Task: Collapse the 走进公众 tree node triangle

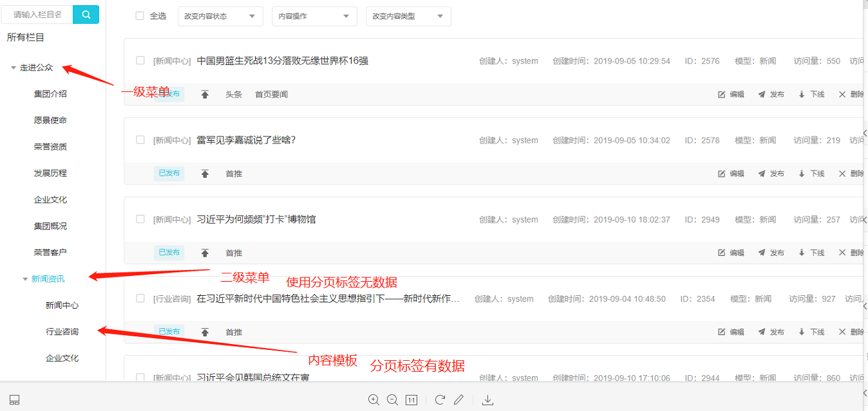Action: pos(14,68)
